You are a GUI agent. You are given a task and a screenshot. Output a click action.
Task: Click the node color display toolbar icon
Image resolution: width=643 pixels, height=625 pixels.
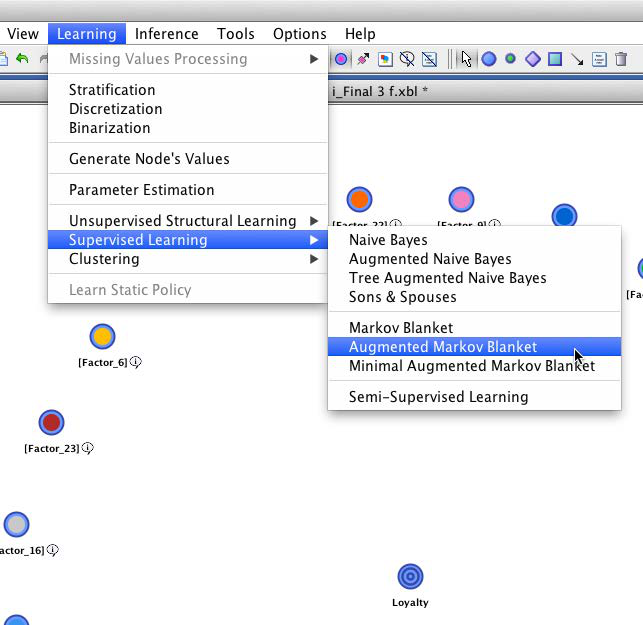[x=341, y=59]
